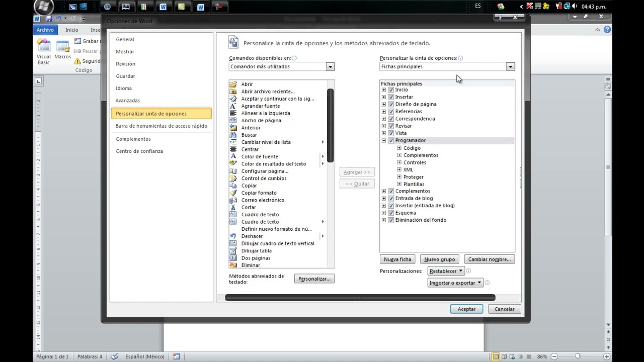Viewport: 644px width, 362px height.
Task: Click the Cambiar nombre button
Action: 490,259
